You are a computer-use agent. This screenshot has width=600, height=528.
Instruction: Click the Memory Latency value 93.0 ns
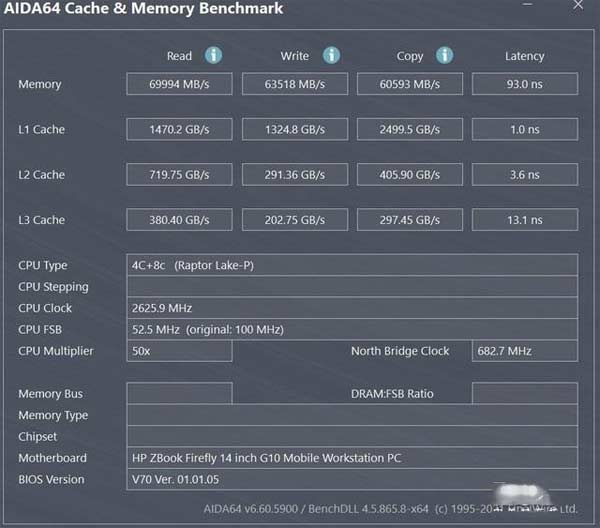click(x=524, y=84)
